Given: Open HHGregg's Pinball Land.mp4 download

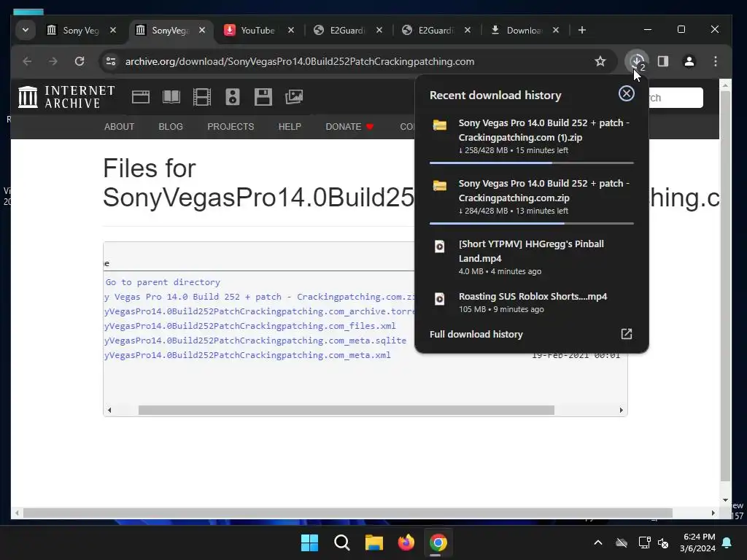Looking at the screenshot, I should point(532,257).
